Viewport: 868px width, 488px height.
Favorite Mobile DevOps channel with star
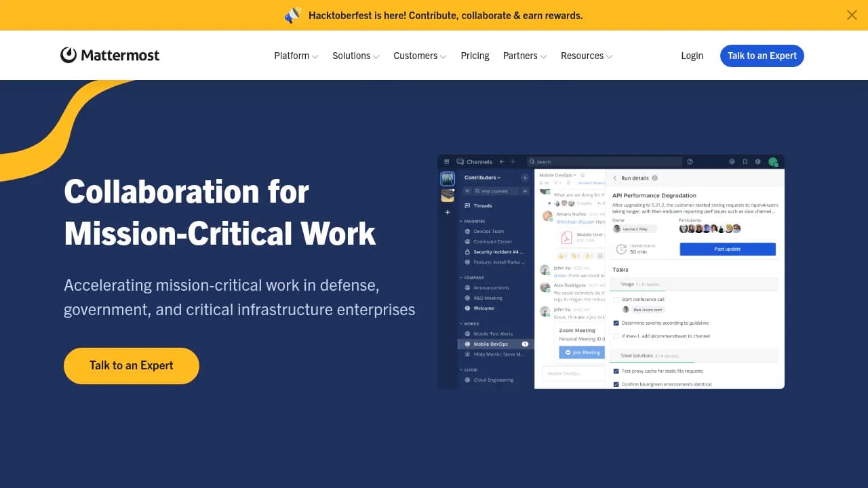click(x=583, y=175)
